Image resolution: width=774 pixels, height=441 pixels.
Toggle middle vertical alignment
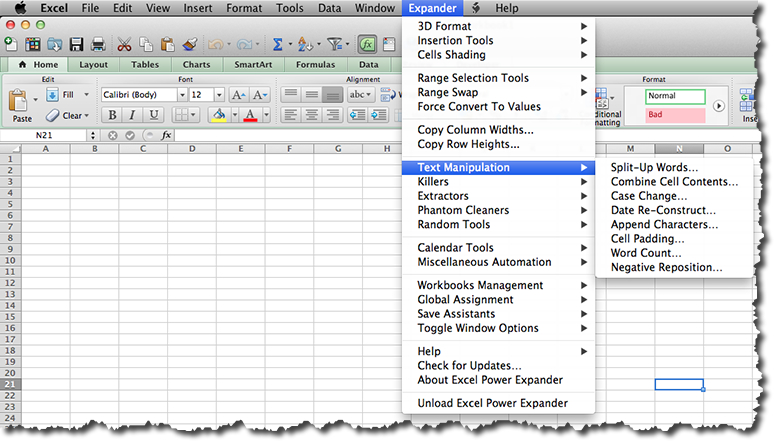tap(311, 94)
